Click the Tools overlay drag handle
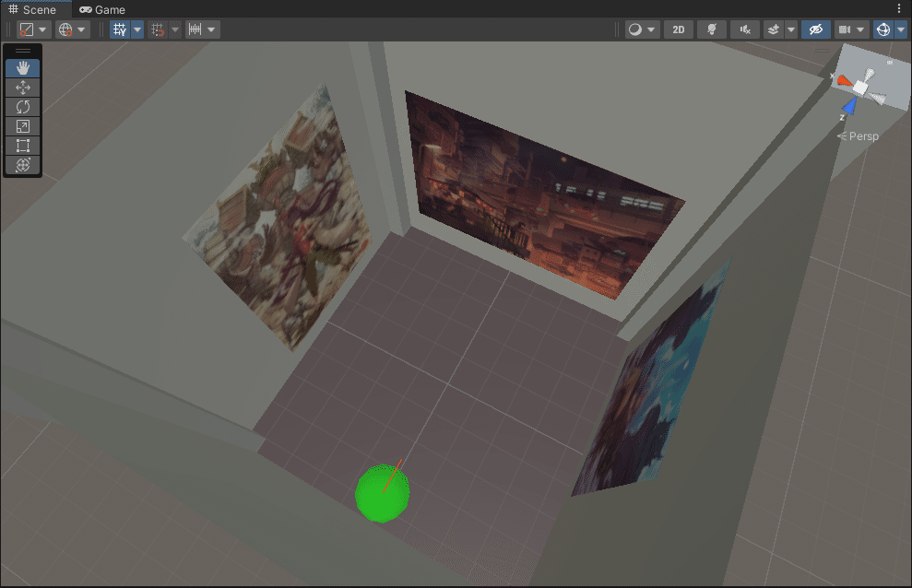The height and width of the screenshot is (588, 912). tap(23, 51)
